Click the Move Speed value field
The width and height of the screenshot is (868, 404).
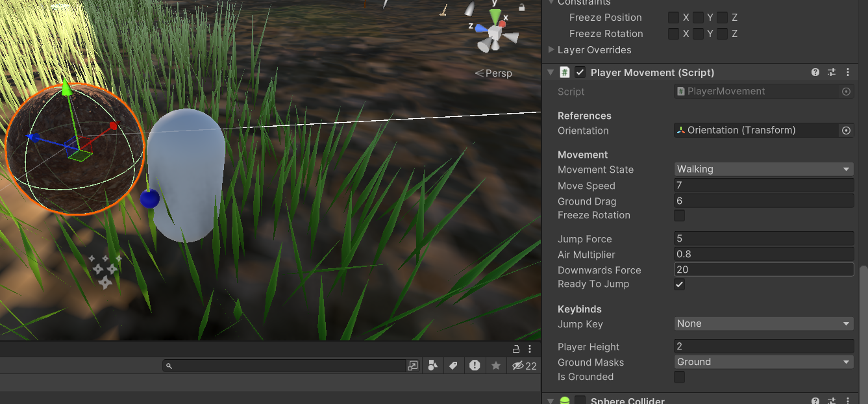[763, 186]
